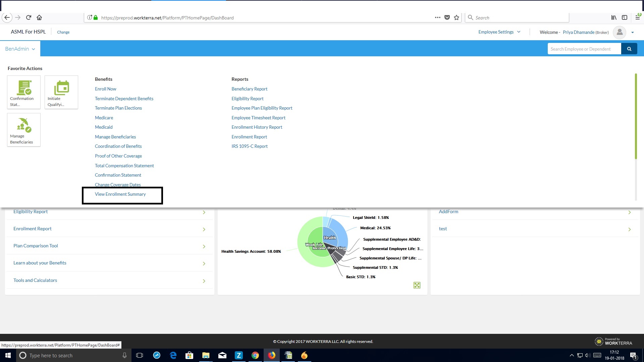Expand the user account dropdown arrow

633,33
